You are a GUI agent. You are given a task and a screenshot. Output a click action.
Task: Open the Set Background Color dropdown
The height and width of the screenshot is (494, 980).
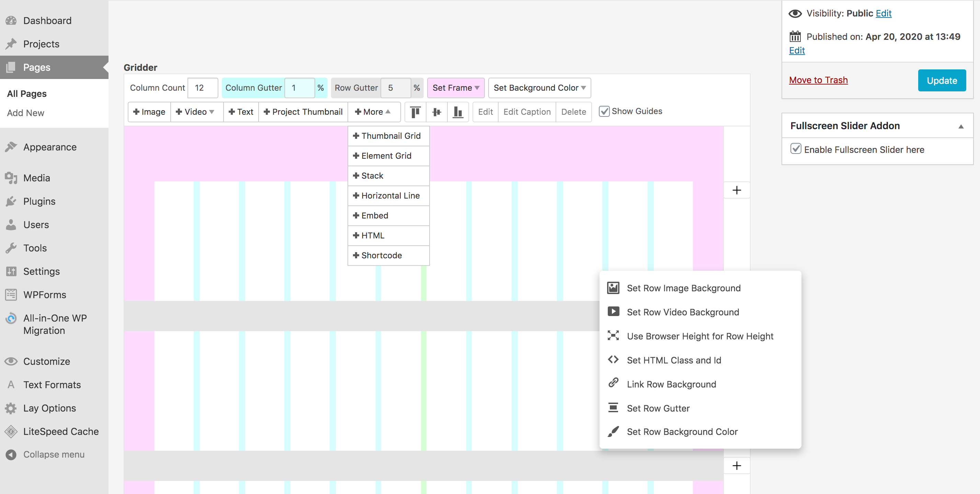click(539, 88)
